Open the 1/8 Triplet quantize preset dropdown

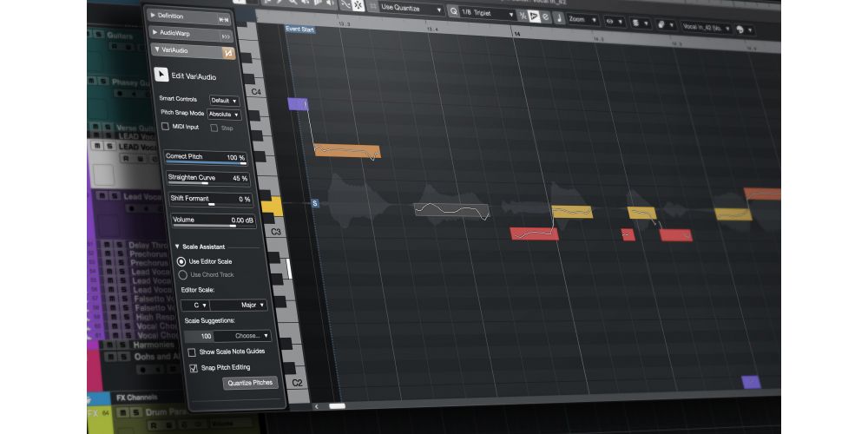pos(488,13)
